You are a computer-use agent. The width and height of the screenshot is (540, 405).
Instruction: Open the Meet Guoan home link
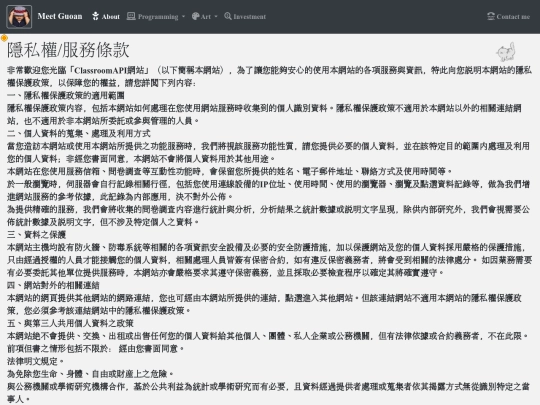(x=60, y=16)
